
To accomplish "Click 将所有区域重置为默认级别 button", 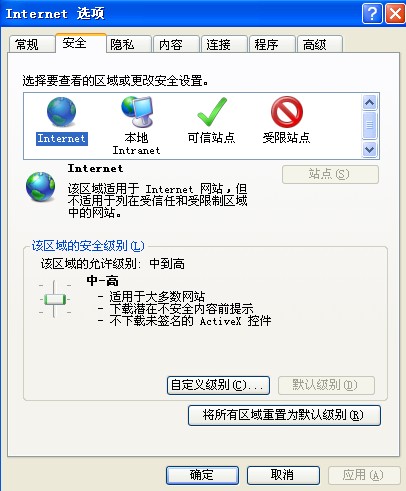I will pyautogui.click(x=284, y=415).
